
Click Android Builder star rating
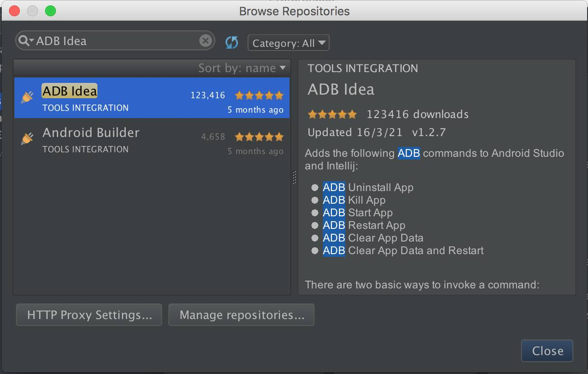259,137
